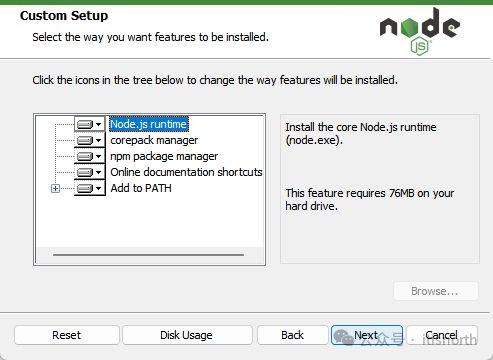
Task: Click the npm package manager drive icon
Action: (x=85, y=156)
